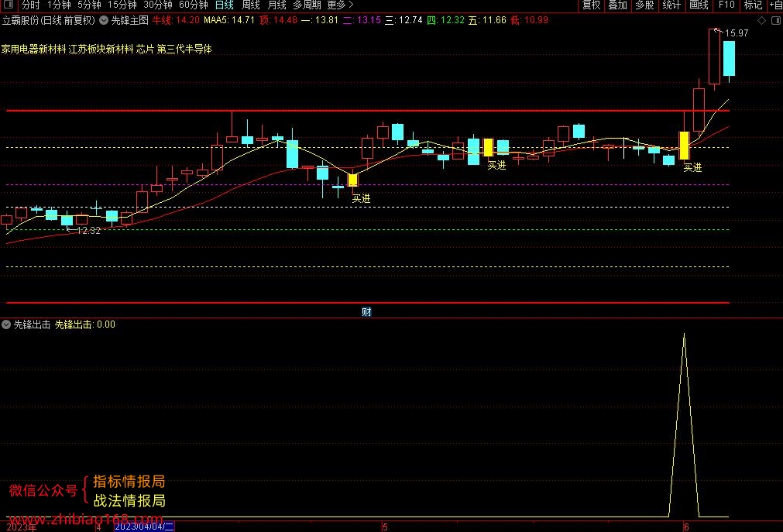Open the 多周期 multi-period view

coord(307,5)
